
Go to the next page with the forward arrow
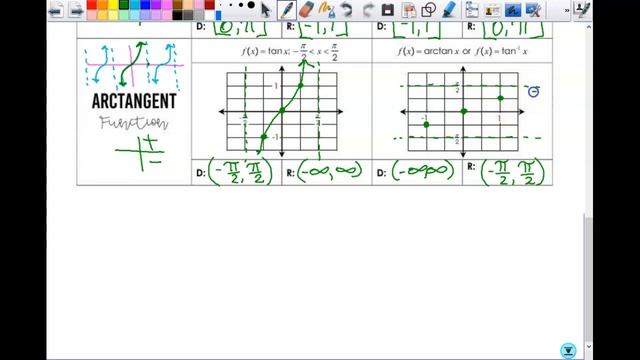point(76,11)
